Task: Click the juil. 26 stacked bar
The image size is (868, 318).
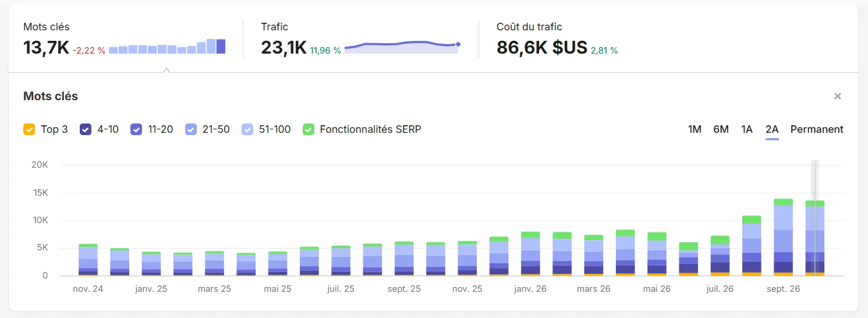Action: coord(720,256)
